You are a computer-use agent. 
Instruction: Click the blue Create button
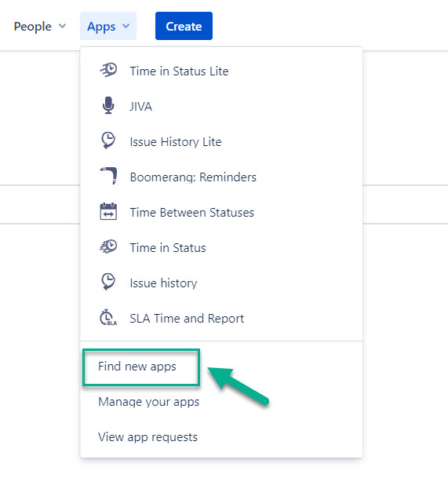tap(184, 26)
